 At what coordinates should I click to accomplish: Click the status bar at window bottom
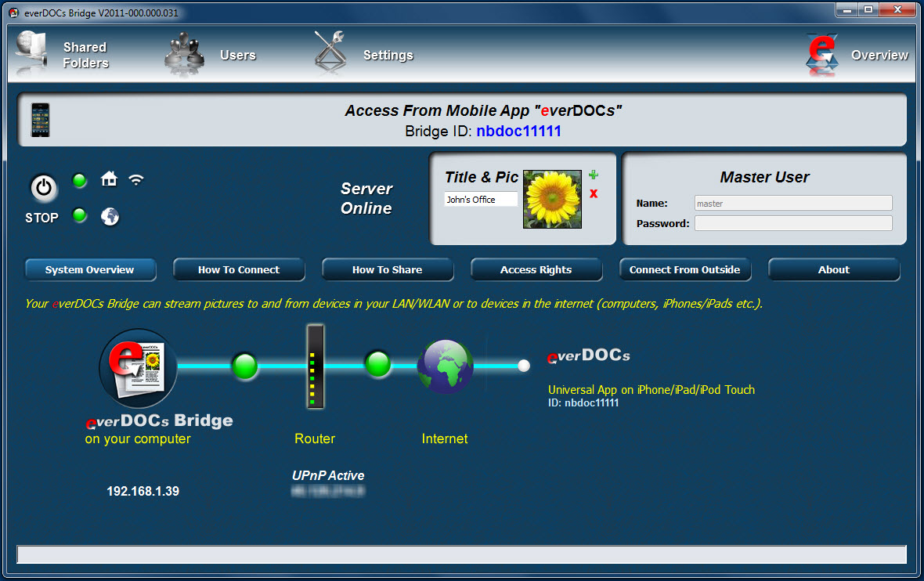(x=461, y=554)
